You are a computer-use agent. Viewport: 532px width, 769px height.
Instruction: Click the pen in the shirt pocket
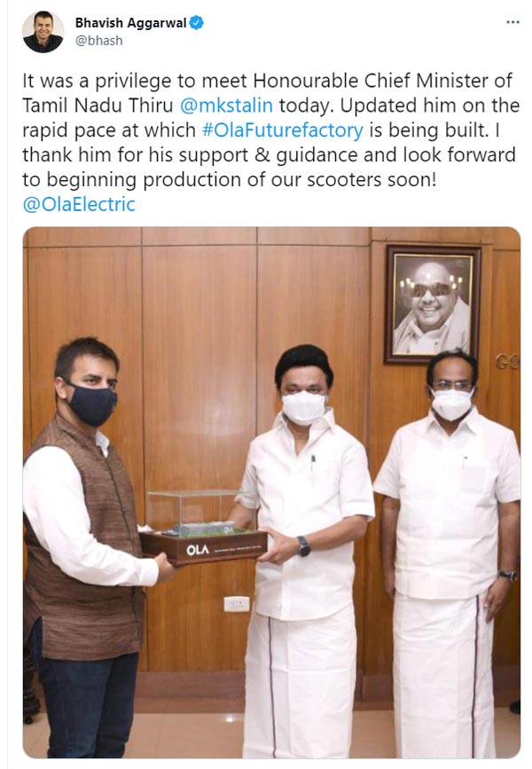click(x=313, y=461)
